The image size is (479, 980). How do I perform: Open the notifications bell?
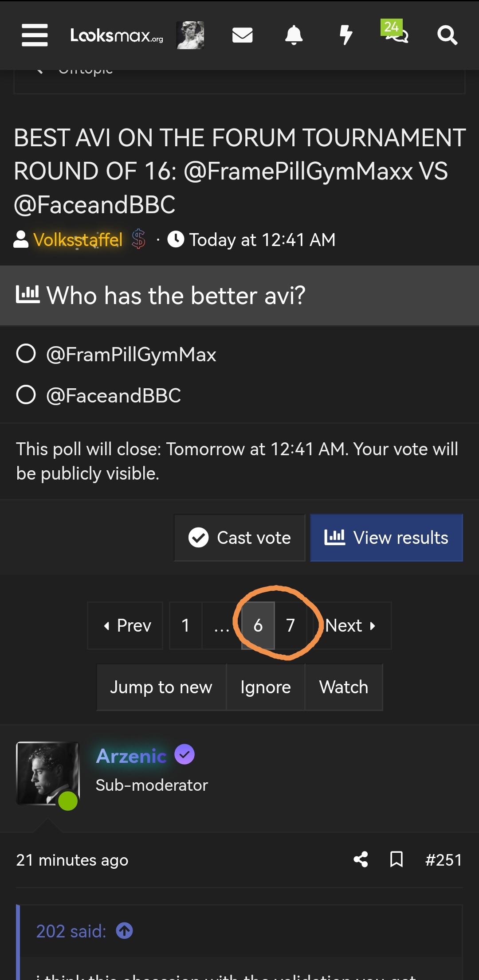coord(294,35)
